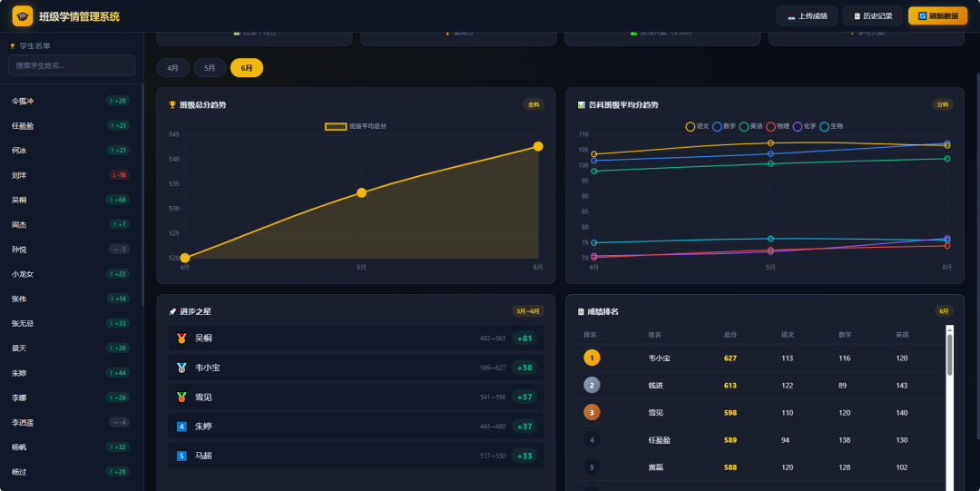Toggle the 生物 legend entry

tap(832, 126)
